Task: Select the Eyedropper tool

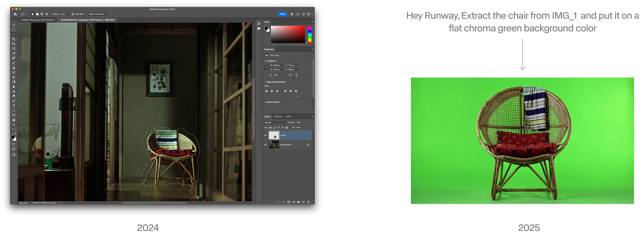Action: (x=13, y=53)
